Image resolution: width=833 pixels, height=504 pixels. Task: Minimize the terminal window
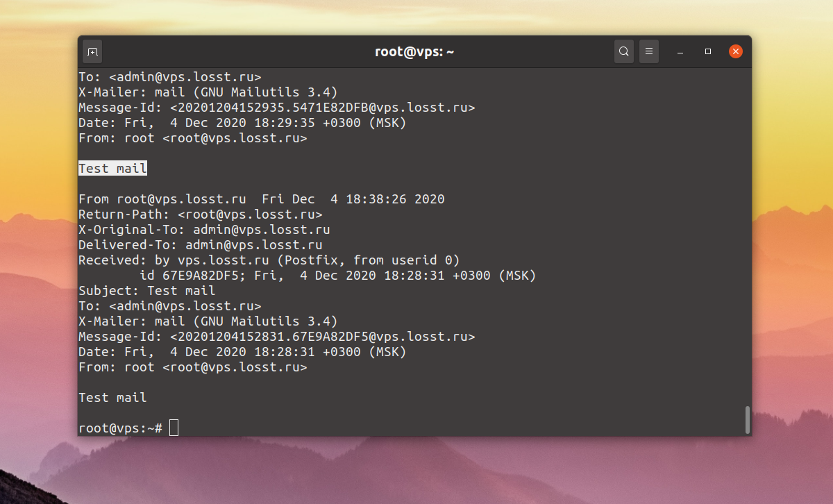coord(681,51)
